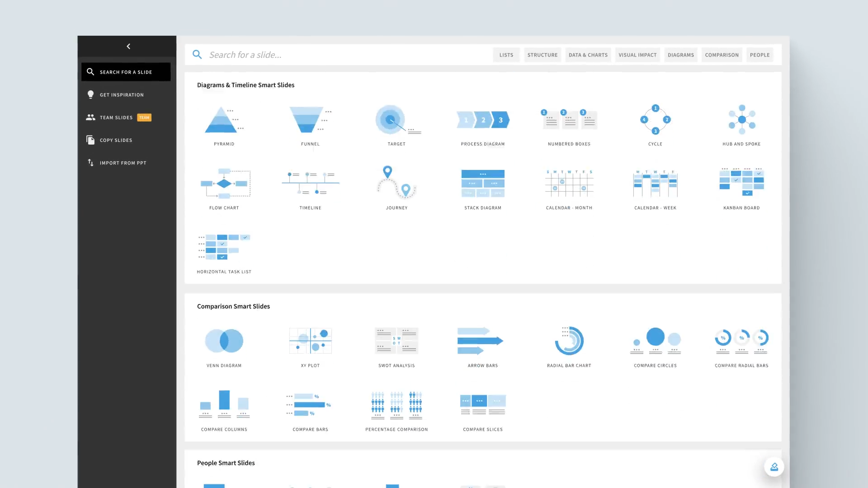
Task: Collapse the sidebar with back chevron
Action: (128, 47)
